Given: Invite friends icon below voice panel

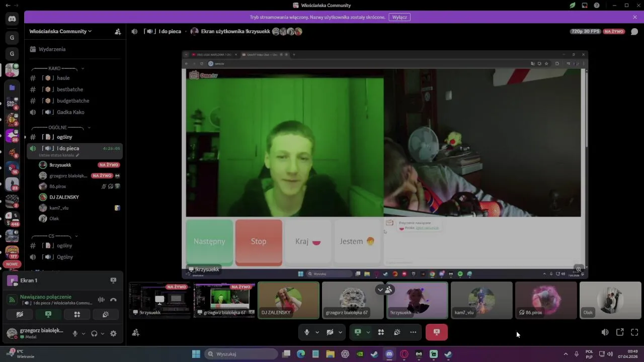Looking at the screenshot, I should 135,332.
